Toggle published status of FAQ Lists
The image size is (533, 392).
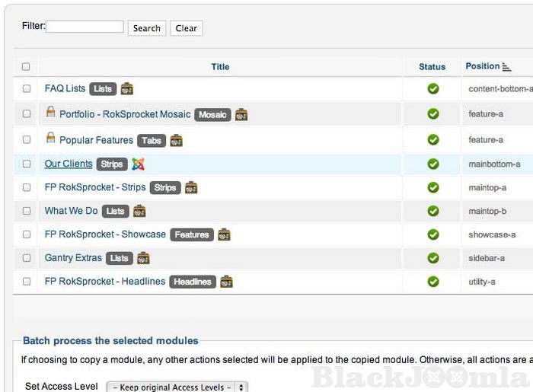432,89
